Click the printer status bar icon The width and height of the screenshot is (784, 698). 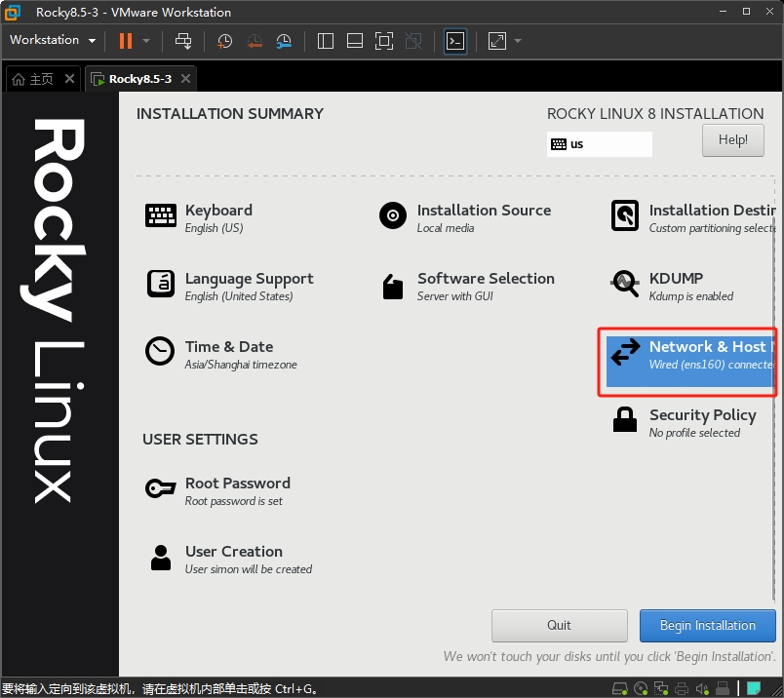point(682,689)
